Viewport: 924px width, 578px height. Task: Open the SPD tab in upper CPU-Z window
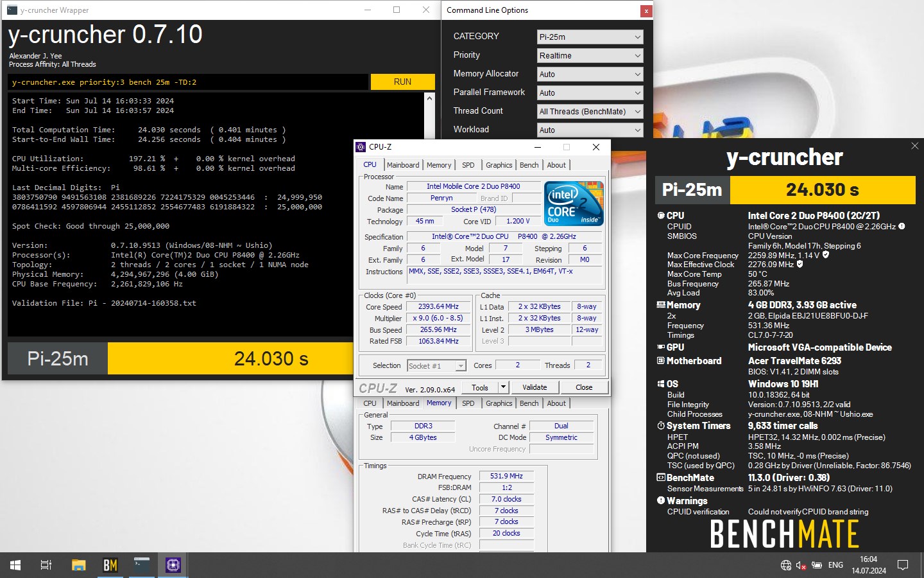pos(468,165)
